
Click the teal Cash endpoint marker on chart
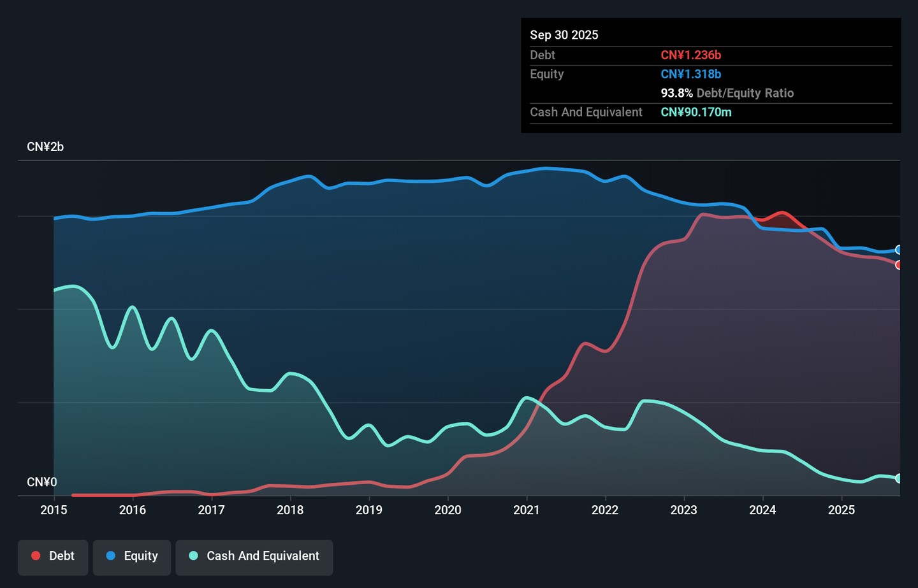point(899,478)
